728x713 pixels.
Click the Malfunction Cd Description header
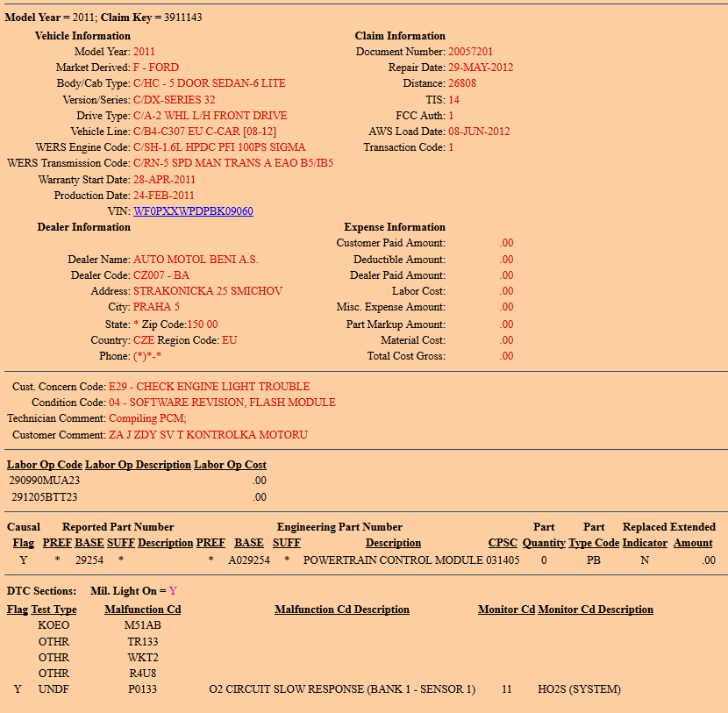342,610
